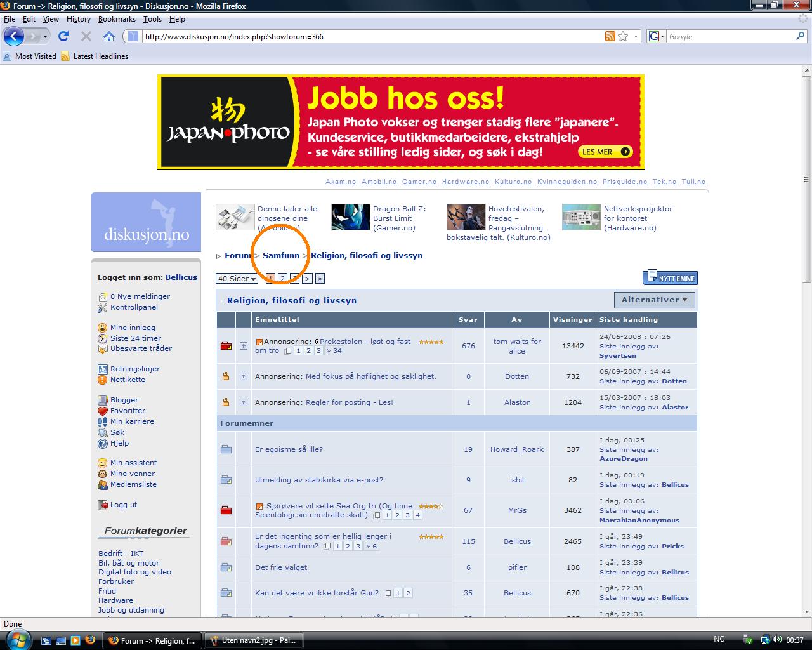Click diskusjon.no logo
Image resolution: width=812 pixels, height=650 pixels.
click(147, 222)
